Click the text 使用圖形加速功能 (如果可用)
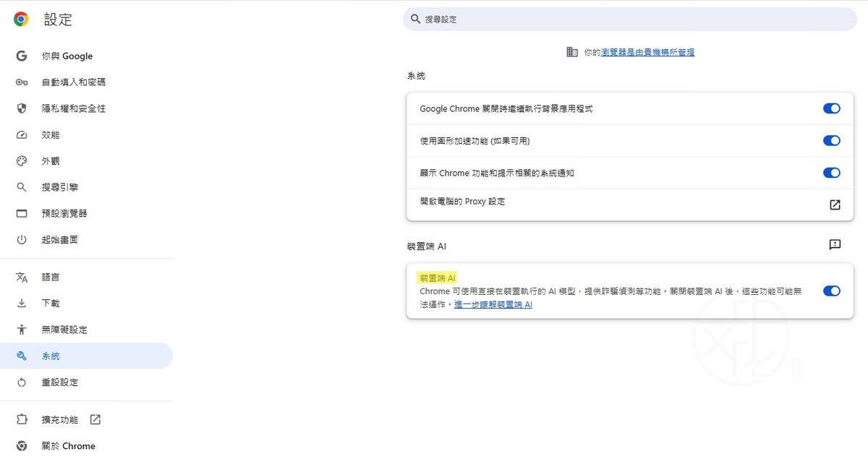This screenshot has height=459, width=868. point(475,141)
